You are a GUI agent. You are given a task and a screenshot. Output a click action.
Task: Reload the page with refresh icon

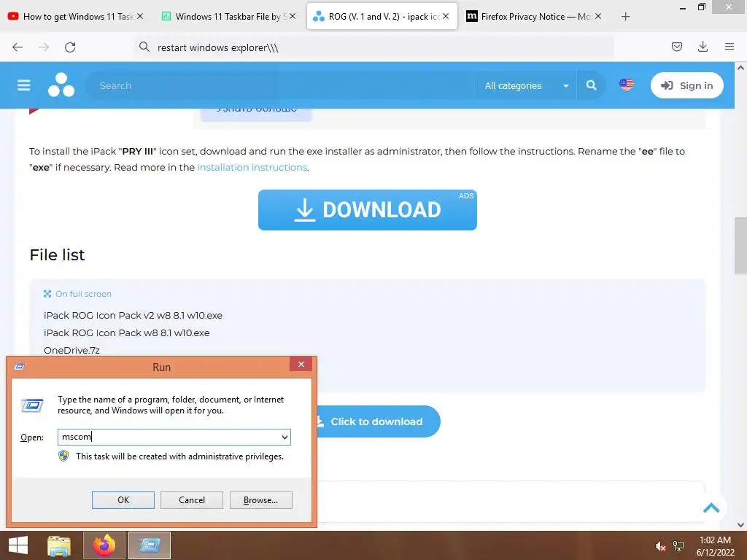click(70, 47)
